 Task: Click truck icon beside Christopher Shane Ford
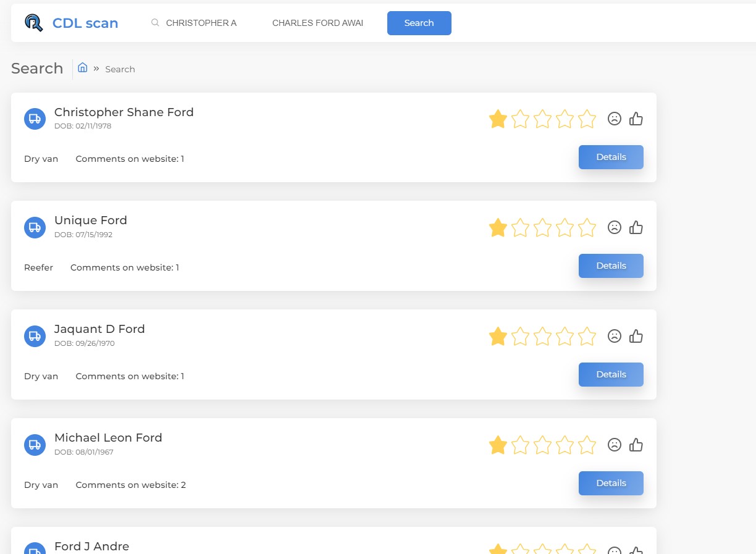[x=35, y=119]
